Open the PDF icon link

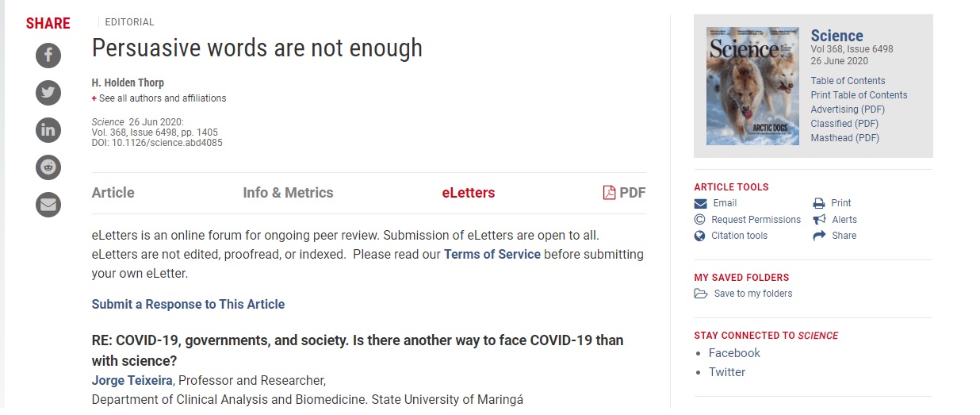[x=609, y=193]
